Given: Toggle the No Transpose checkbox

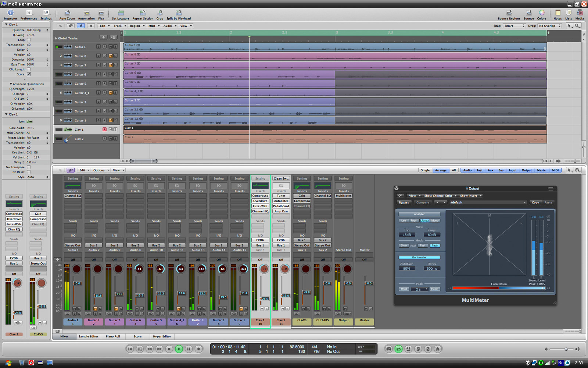Looking at the screenshot, I should pyautogui.click(x=29, y=167).
